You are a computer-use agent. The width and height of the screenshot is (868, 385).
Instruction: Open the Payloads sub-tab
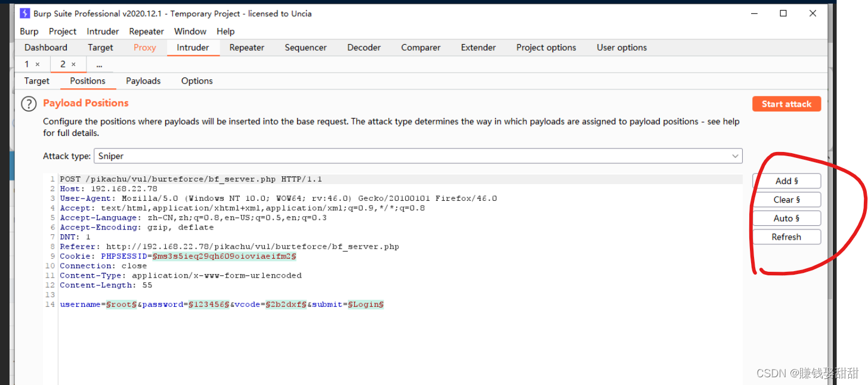(x=143, y=81)
